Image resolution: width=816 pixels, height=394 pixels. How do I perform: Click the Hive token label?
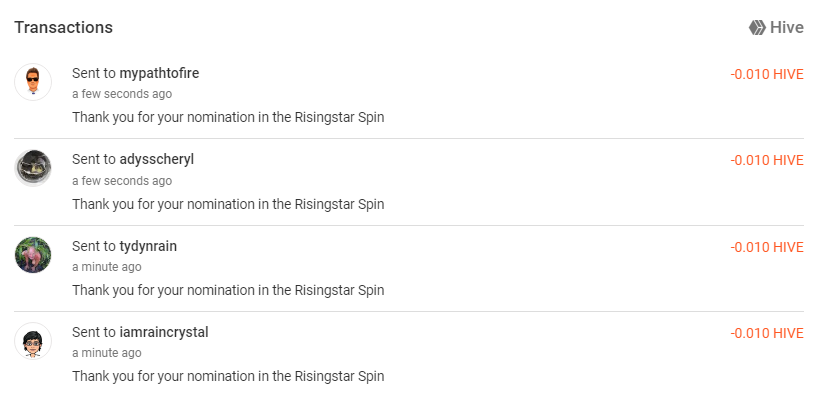click(x=787, y=28)
